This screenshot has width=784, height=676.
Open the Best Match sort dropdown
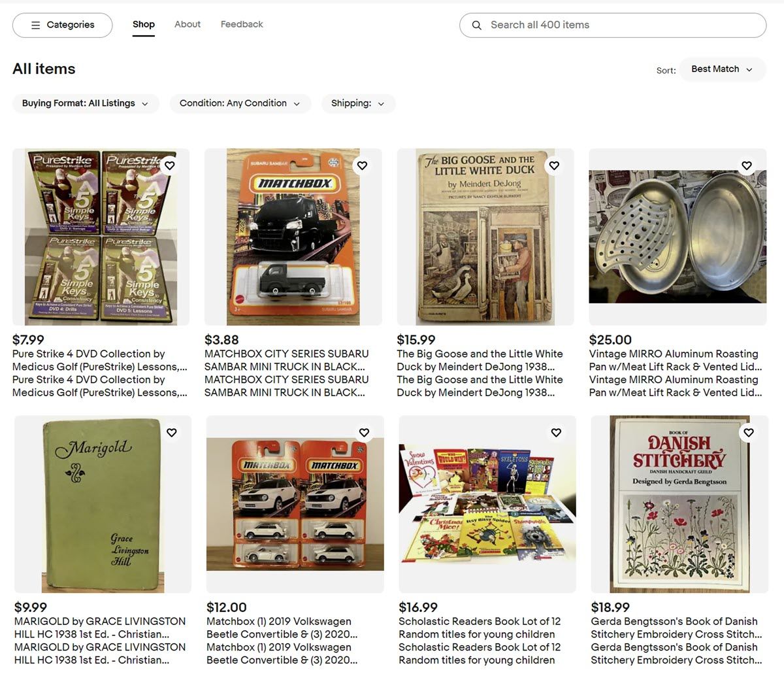click(x=722, y=69)
